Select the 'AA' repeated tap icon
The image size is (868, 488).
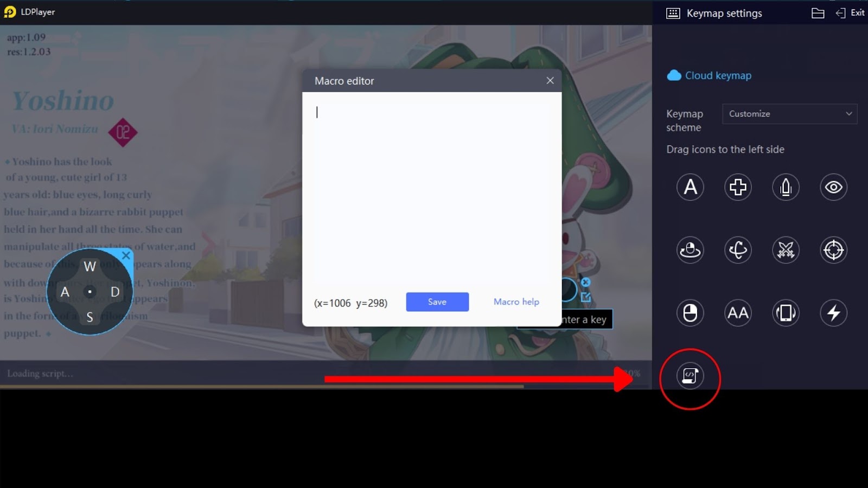click(738, 313)
